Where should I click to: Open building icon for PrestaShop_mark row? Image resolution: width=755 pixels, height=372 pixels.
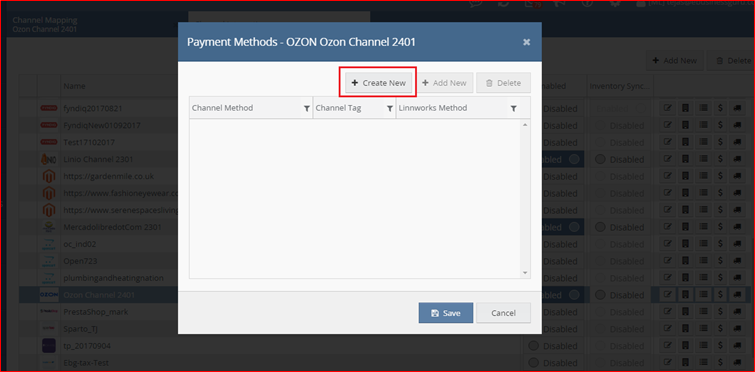click(x=685, y=312)
